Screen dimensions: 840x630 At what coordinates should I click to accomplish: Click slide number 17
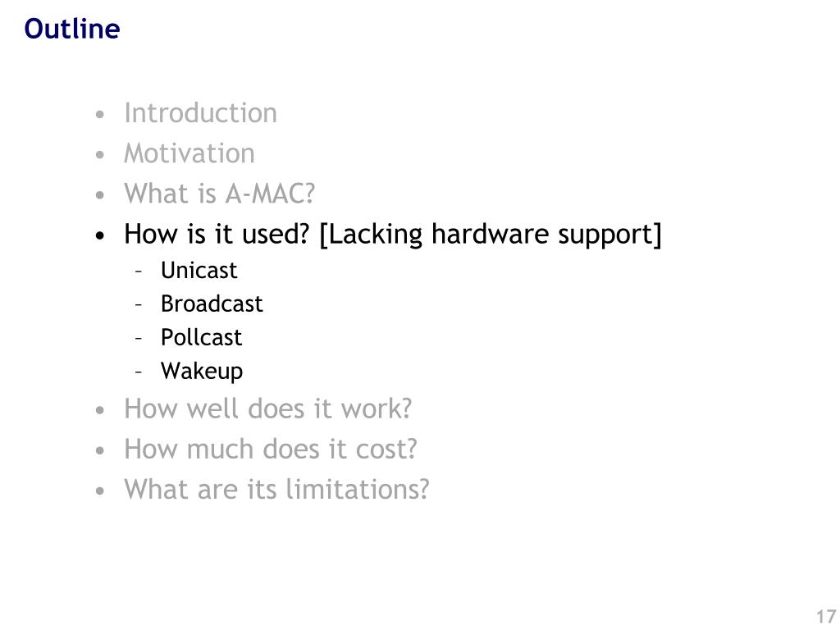click(827, 616)
